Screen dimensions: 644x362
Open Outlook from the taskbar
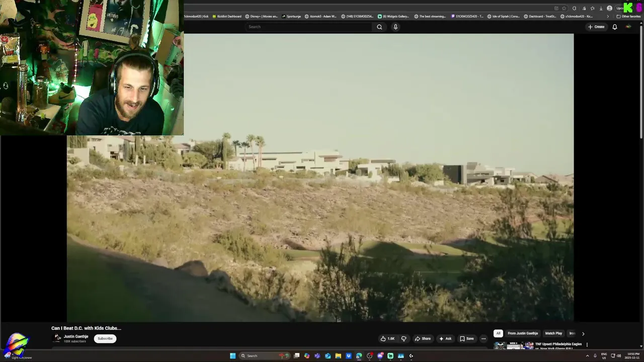(x=328, y=355)
